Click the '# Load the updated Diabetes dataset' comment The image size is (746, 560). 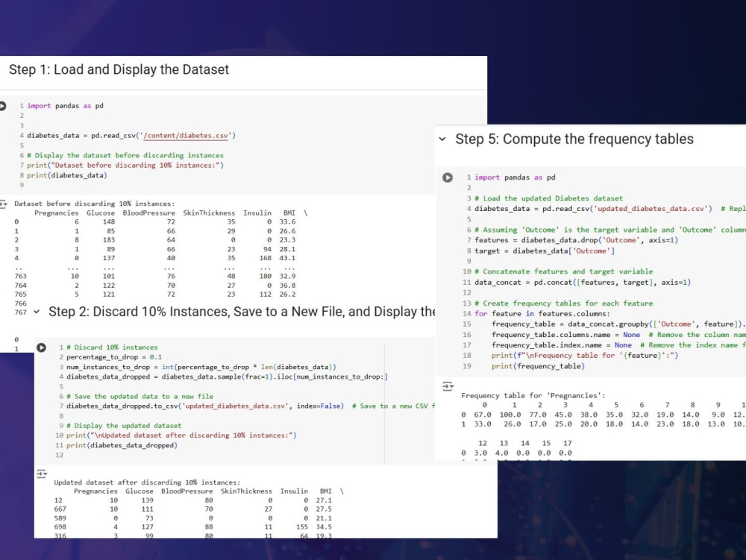(x=548, y=198)
